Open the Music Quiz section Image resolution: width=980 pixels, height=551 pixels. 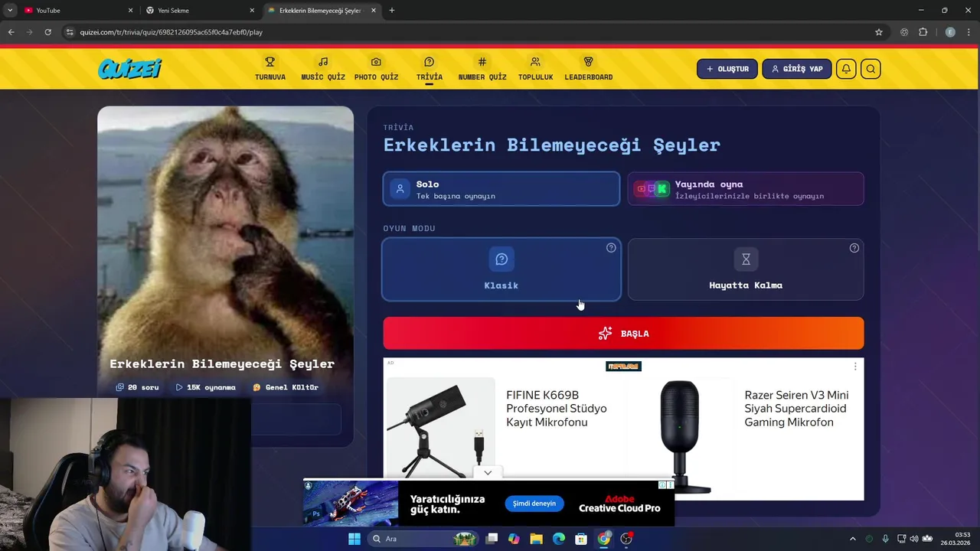[x=323, y=68]
